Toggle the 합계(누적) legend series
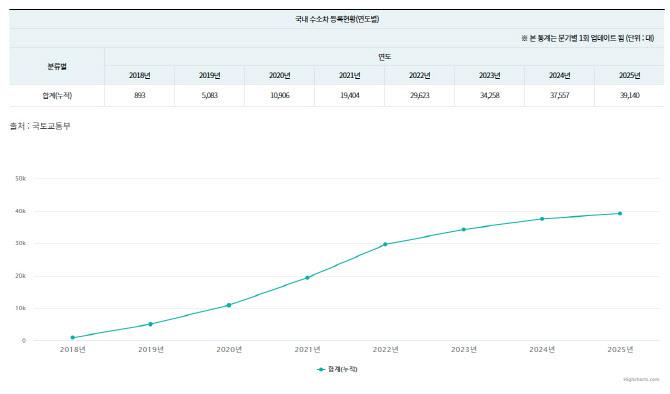Image resolution: width=670 pixels, height=394 pixels. click(337, 369)
